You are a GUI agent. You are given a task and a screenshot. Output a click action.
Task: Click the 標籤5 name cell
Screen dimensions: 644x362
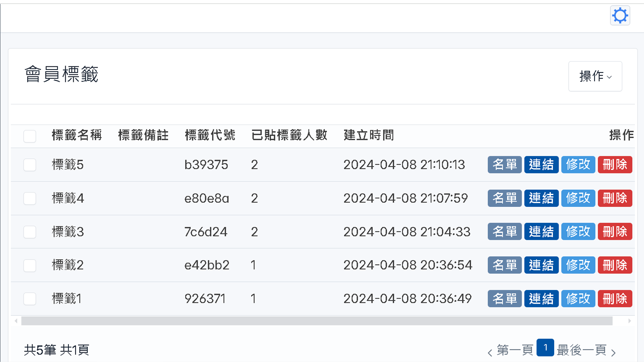click(68, 165)
